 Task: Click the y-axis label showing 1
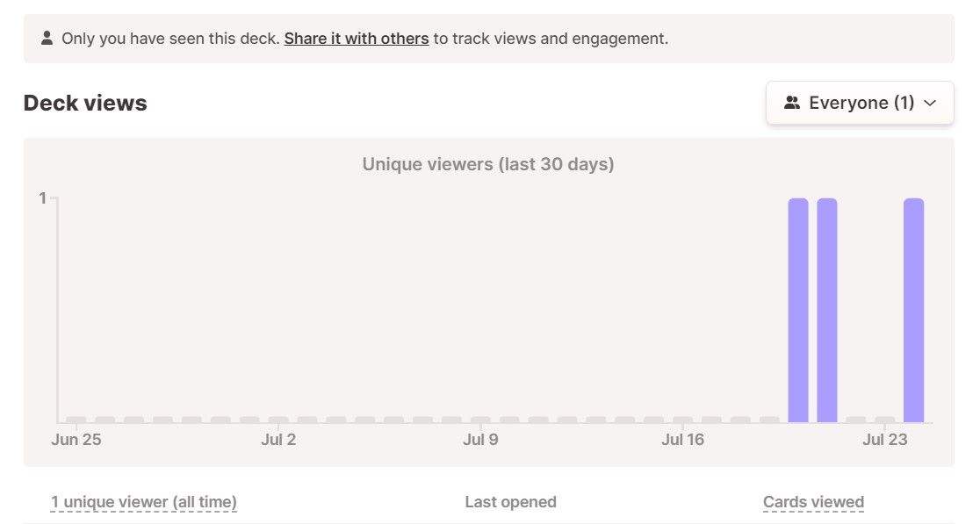click(42, 197)
